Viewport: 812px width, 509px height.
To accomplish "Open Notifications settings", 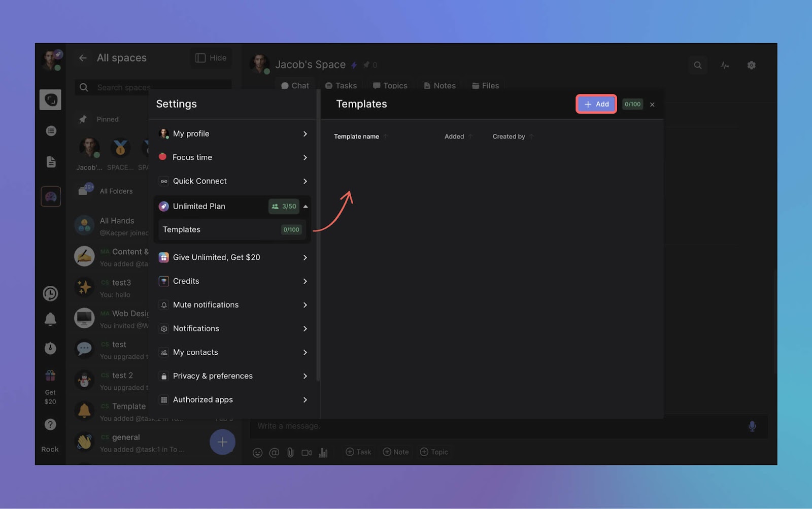I will [232, 329].
